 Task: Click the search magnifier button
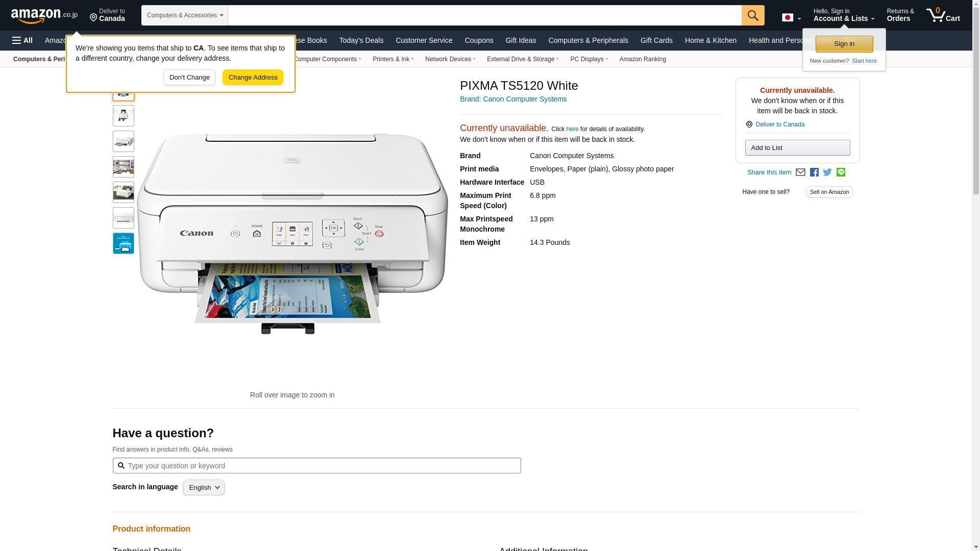[753, 15]
